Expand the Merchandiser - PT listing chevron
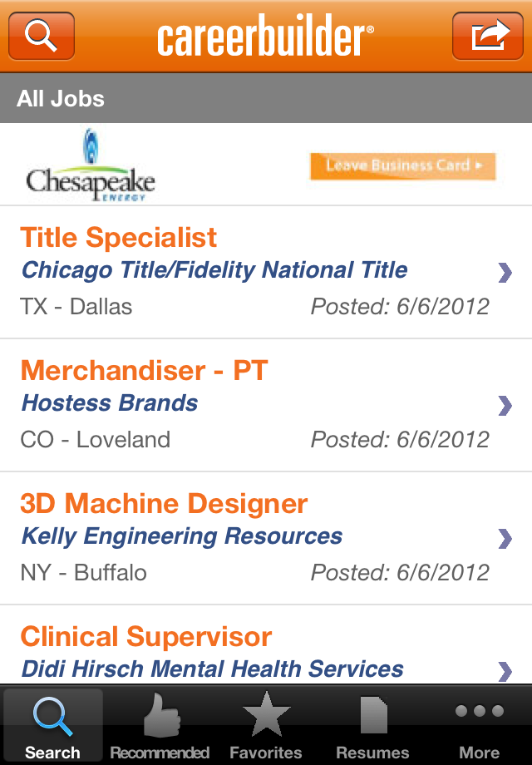This screenshot has height=765, width=532. (x=505, y=406)
